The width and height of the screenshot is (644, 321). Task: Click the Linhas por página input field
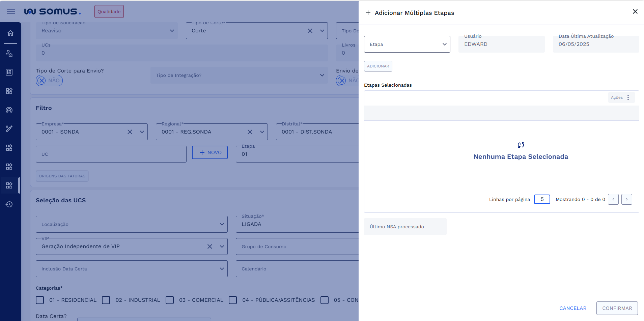[542, 199]
